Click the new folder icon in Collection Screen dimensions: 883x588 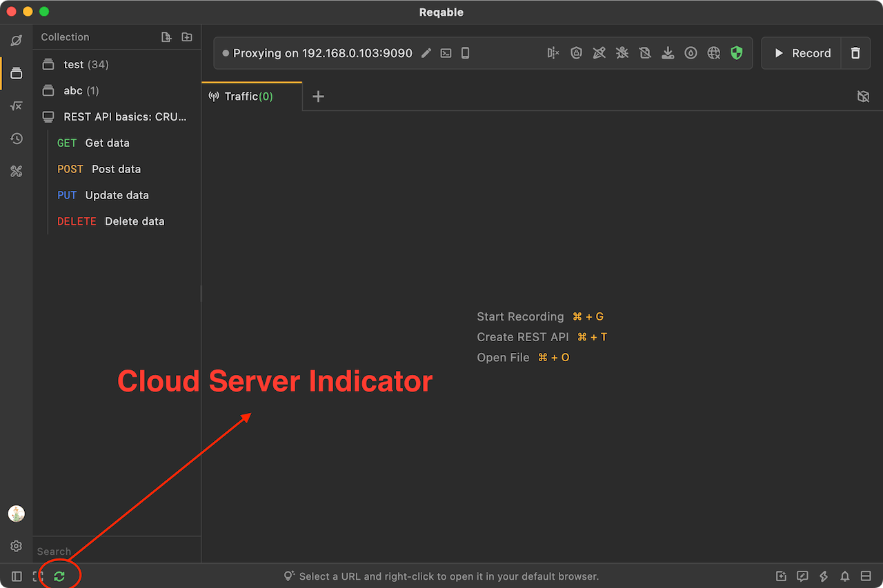(x=187, y=37)
